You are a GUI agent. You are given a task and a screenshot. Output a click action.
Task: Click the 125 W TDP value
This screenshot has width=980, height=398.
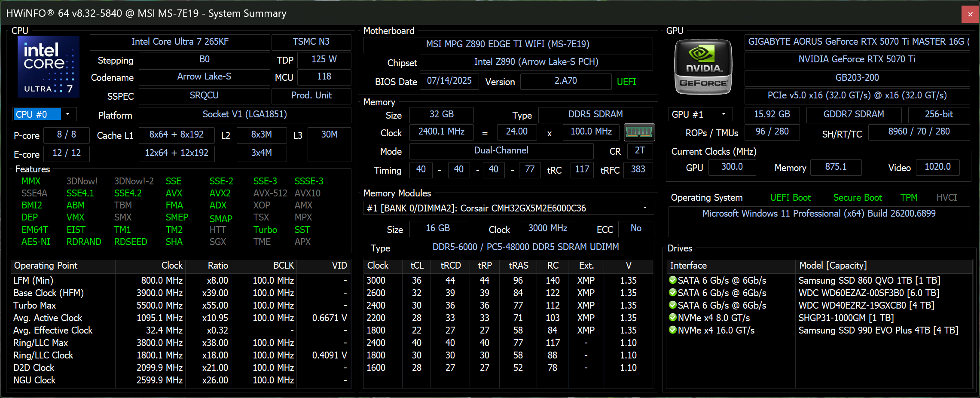click(324, 59)
